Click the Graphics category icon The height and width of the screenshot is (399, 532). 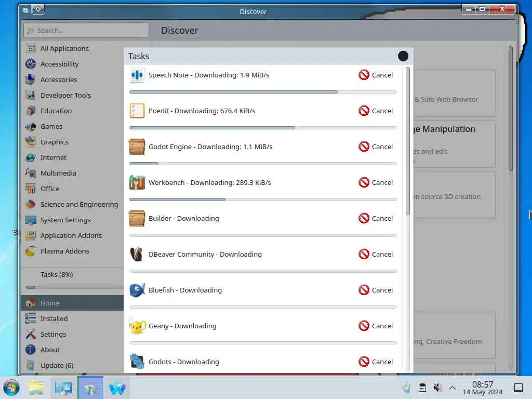[31, 142]
